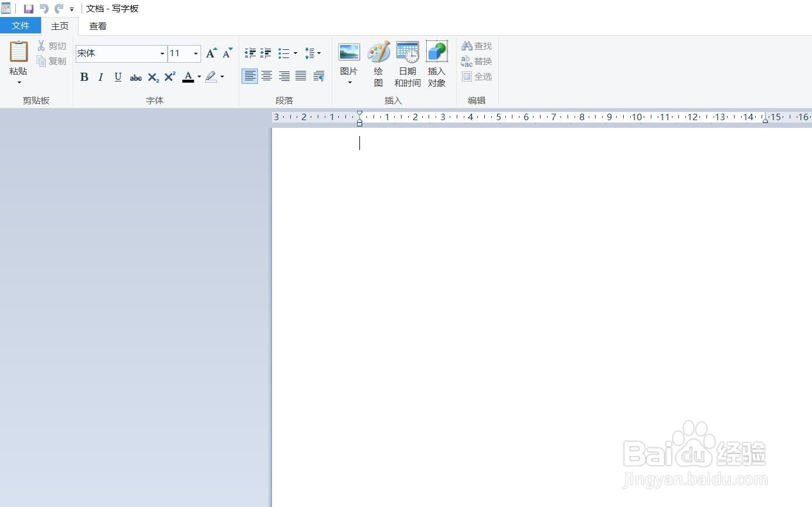The height and width of the screenshot is (507, 812).
Task: Click the right indent marker on ruler
Action: pyautogui.click(x=765, y=120)
